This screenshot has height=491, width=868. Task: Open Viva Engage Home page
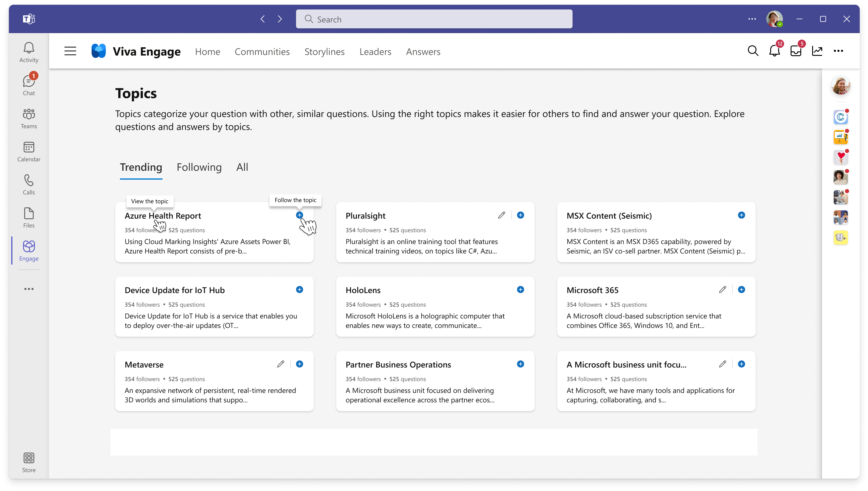(x=207, y=51)
